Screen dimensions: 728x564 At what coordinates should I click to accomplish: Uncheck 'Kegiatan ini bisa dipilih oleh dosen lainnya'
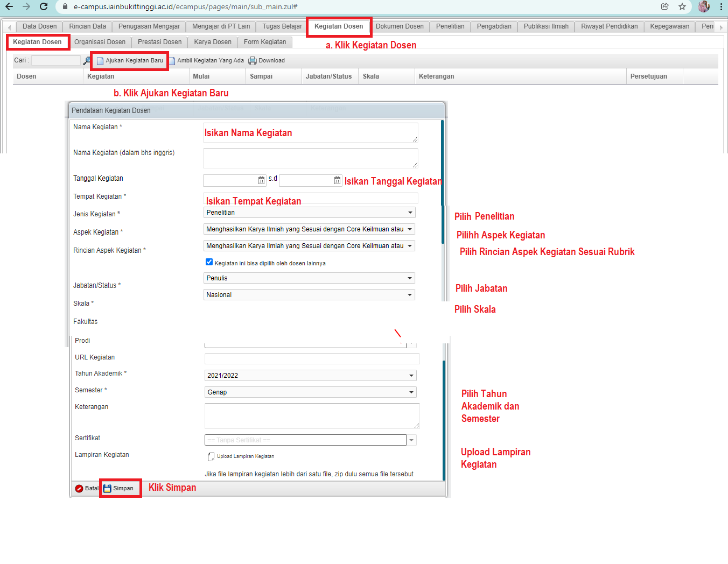(x=209, y=262)
